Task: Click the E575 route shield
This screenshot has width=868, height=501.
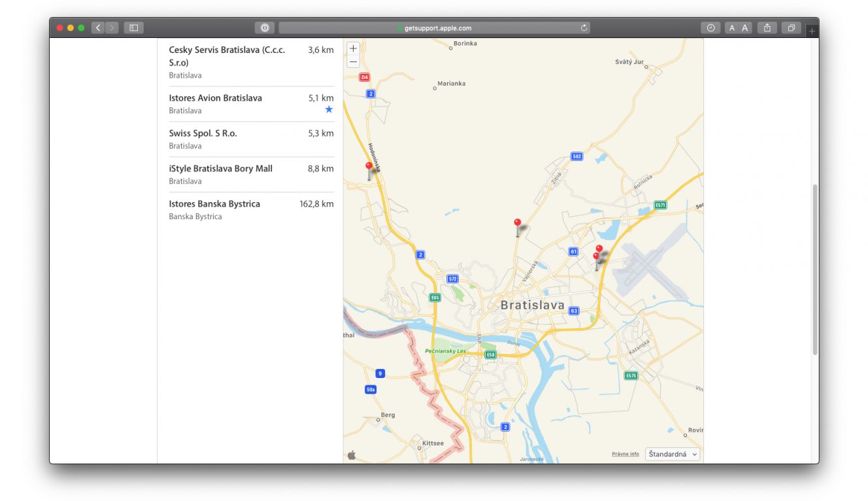Action: click(631, 375)
